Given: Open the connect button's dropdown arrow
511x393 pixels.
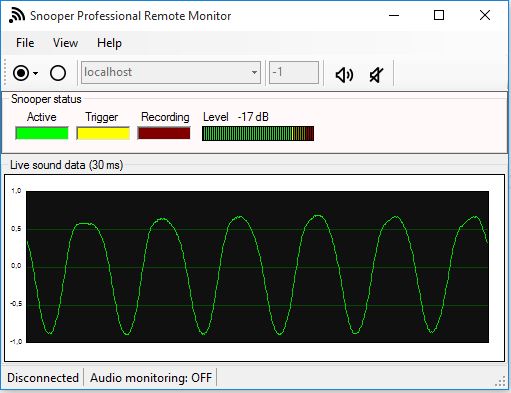Looking at the screenshot, I should point(35,73).
